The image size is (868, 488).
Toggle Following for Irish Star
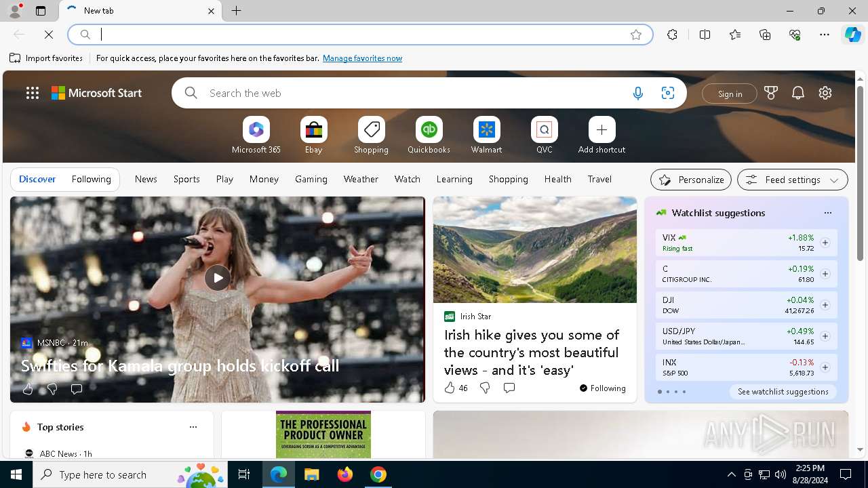point(602,388)
